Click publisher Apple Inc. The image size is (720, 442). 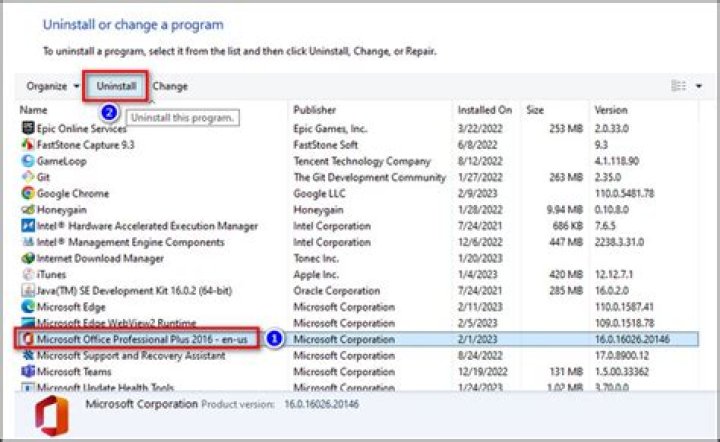pyautogui.click(x=316, y=274)
